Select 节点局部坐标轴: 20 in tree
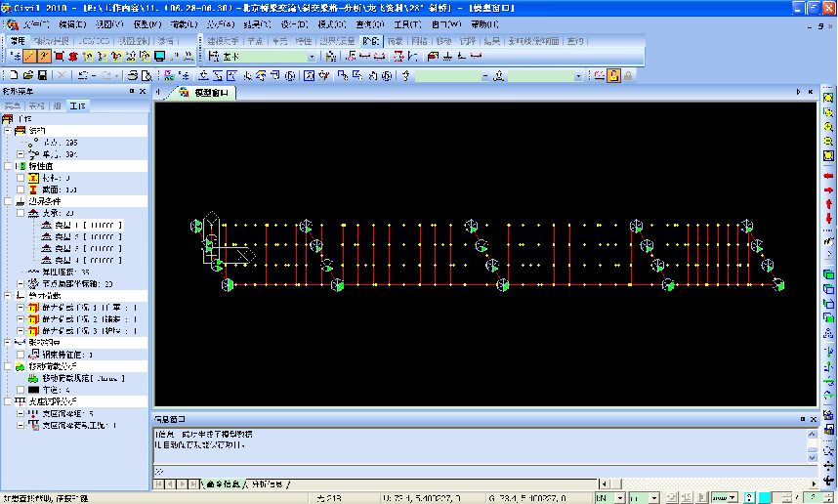Viewport: 838px width, 504px height. pos(77,284)
